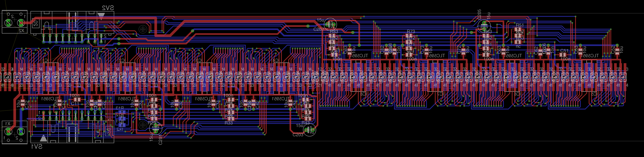Click the 100n value label below C51

tap(565, 59)
